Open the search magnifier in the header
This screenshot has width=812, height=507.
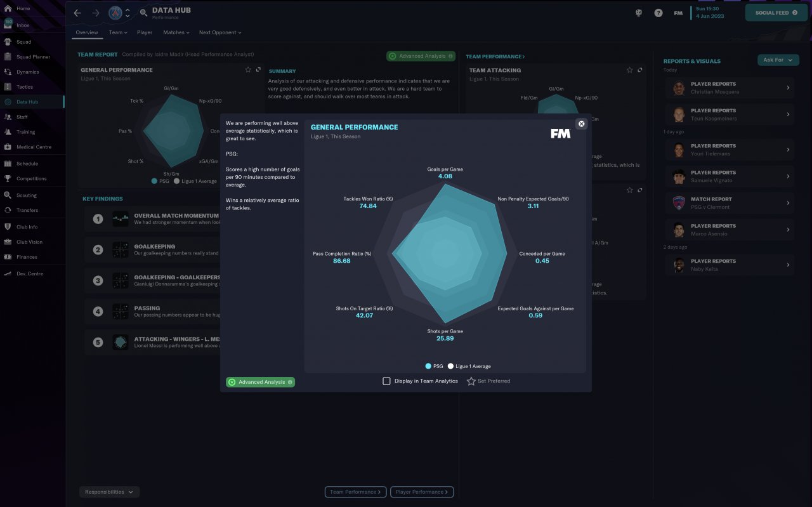pos(144,13)
